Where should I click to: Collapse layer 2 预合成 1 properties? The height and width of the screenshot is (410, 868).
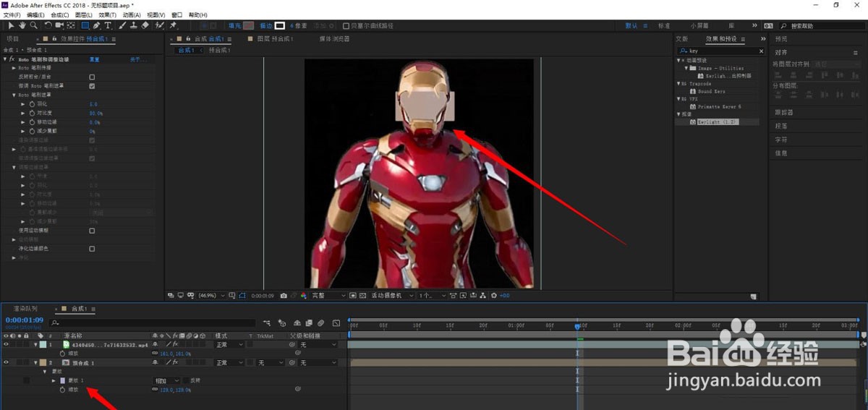(x=35, y=362)
